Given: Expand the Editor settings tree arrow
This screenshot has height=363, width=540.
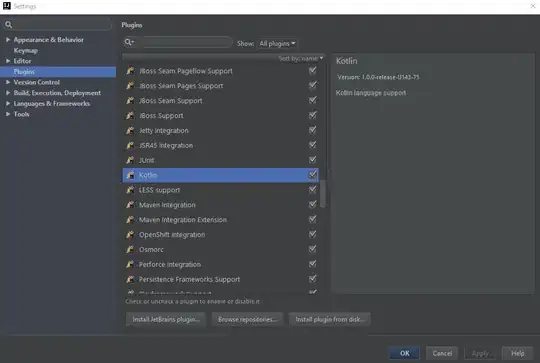Looking at the screenshot, I should [8, 61].
